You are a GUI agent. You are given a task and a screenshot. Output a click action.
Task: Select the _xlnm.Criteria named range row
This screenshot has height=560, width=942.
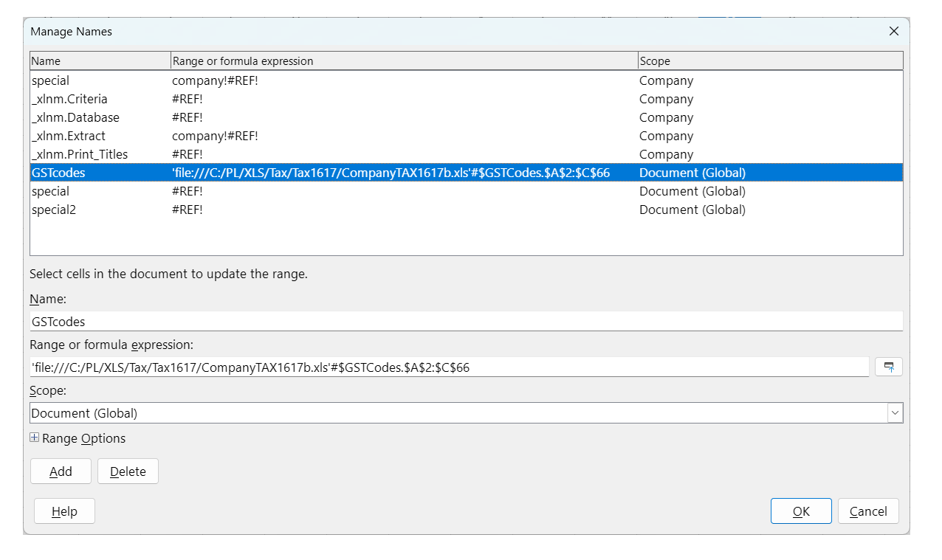point(69,99)
